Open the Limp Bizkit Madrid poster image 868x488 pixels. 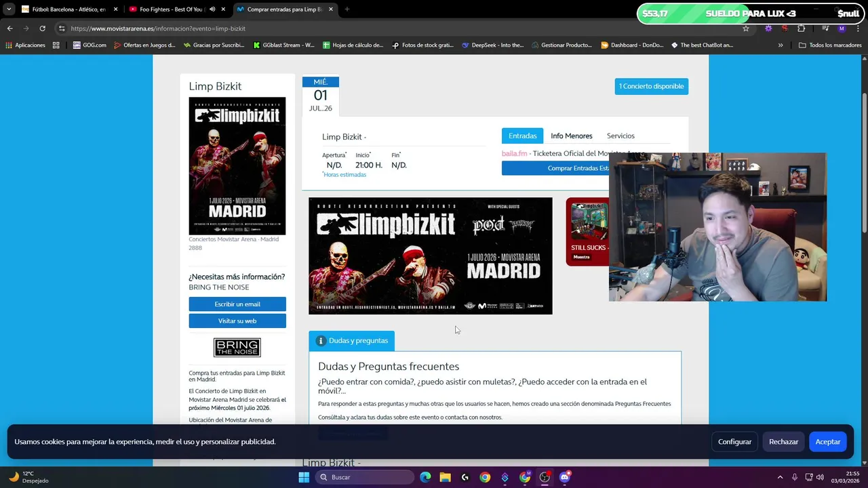tap(237, 166)
